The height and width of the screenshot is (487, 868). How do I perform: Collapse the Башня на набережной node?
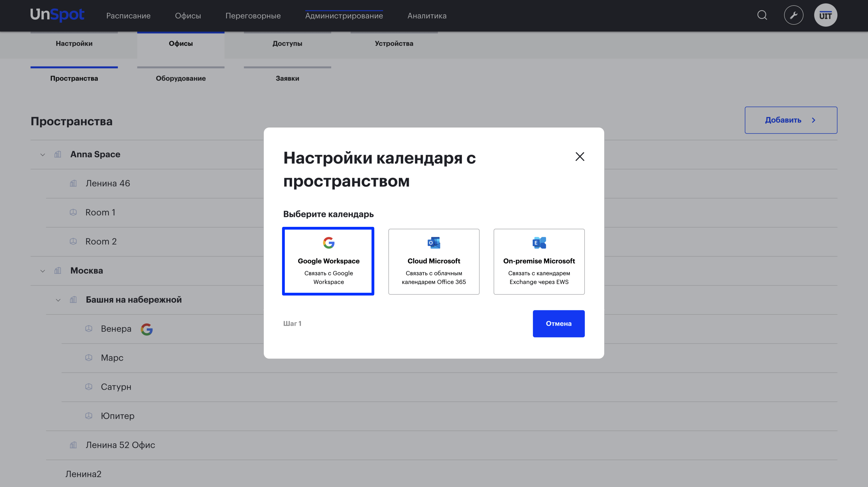pos(58,300)
